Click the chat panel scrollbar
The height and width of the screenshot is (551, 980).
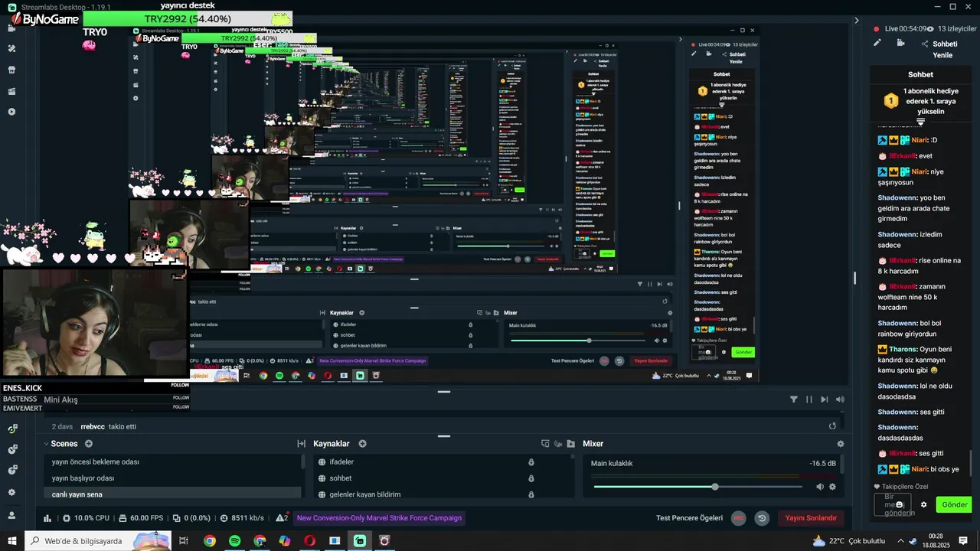tap(972, 463)
